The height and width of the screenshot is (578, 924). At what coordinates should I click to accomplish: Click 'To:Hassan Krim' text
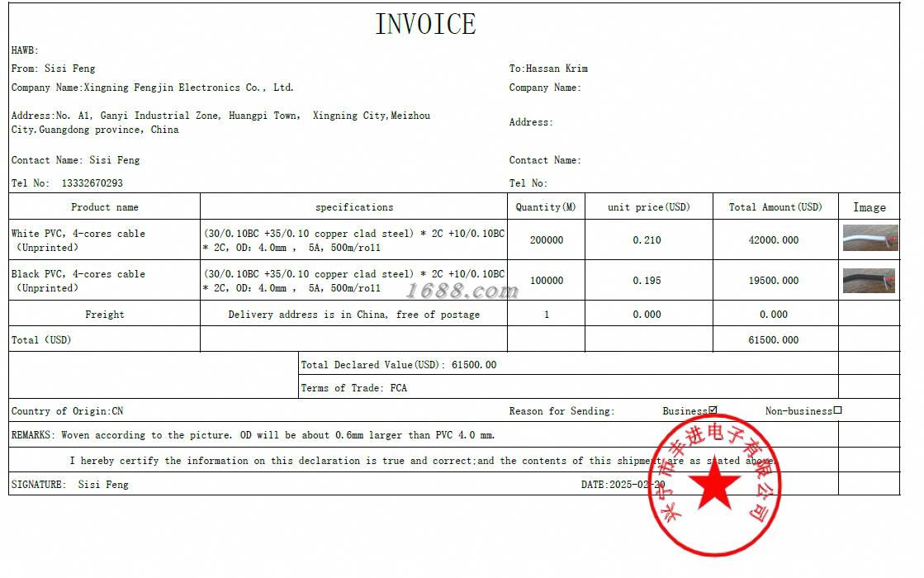[548, 69]
